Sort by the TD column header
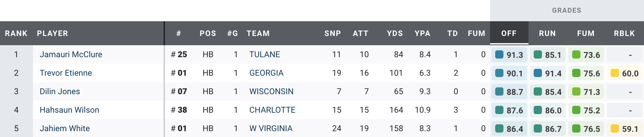This screenshot has width=644, height=137. tap(452, 34)
